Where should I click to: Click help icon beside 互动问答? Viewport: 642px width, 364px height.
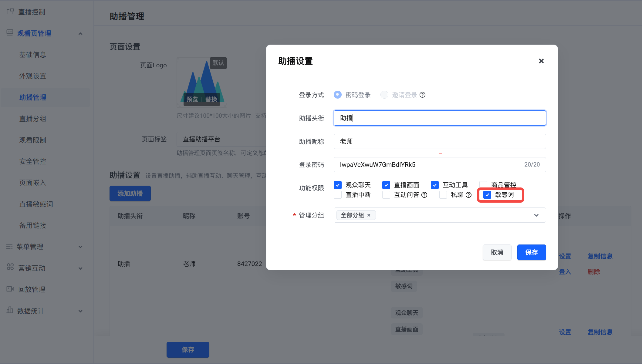coord(424,195)
